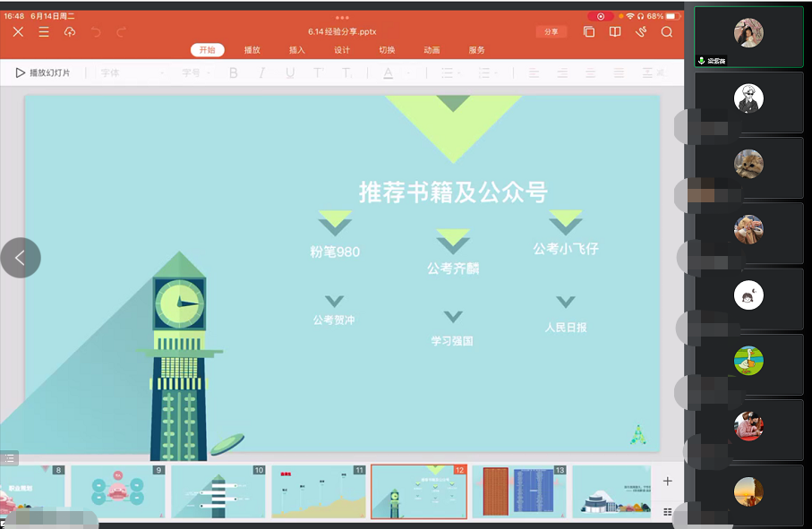
Task: Redo the last action
Action: (121, 32)
